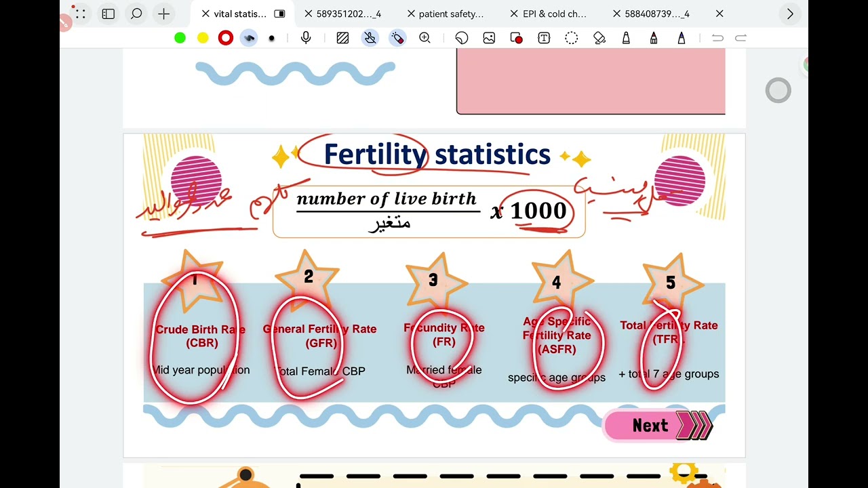Toggle the laser pointer tool

397,38
